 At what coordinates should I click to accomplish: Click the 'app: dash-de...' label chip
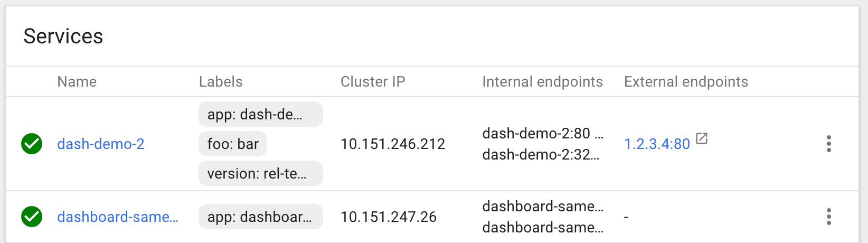260,114
